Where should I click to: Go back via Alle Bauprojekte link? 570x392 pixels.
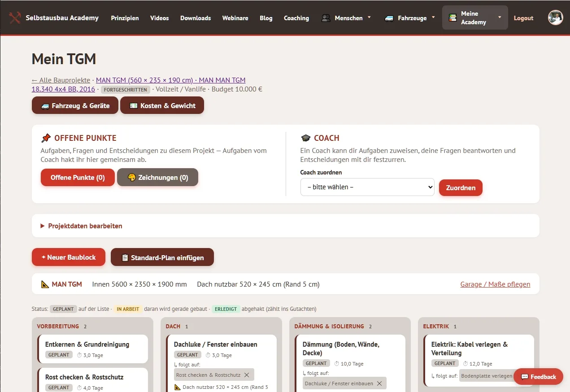click(x=61, y=80)
